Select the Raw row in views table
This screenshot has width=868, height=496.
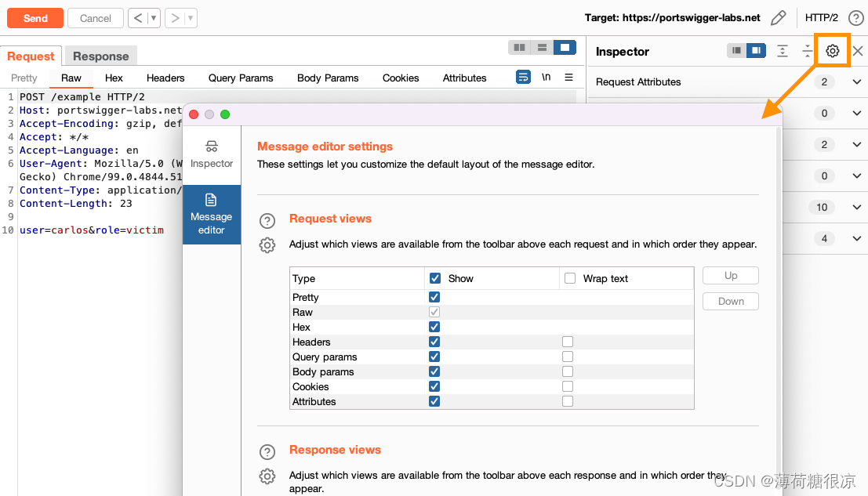(x=492, y=313)
